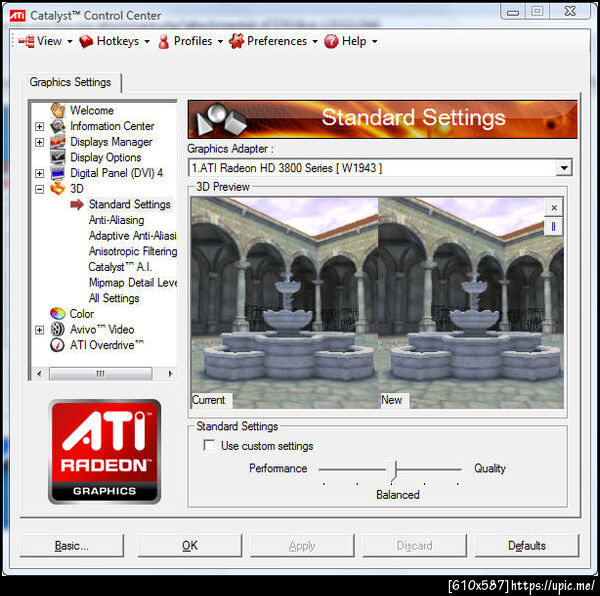Enable Use custom settings checkbox
Image resolution: width=600 pixels, height=596 pixels.
209,445
